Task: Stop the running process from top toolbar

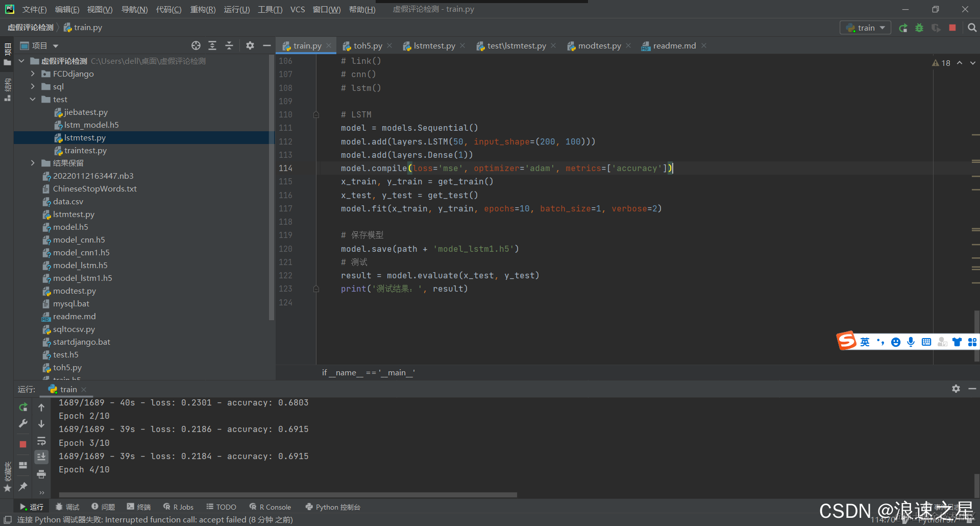Action: coord(952,28)
